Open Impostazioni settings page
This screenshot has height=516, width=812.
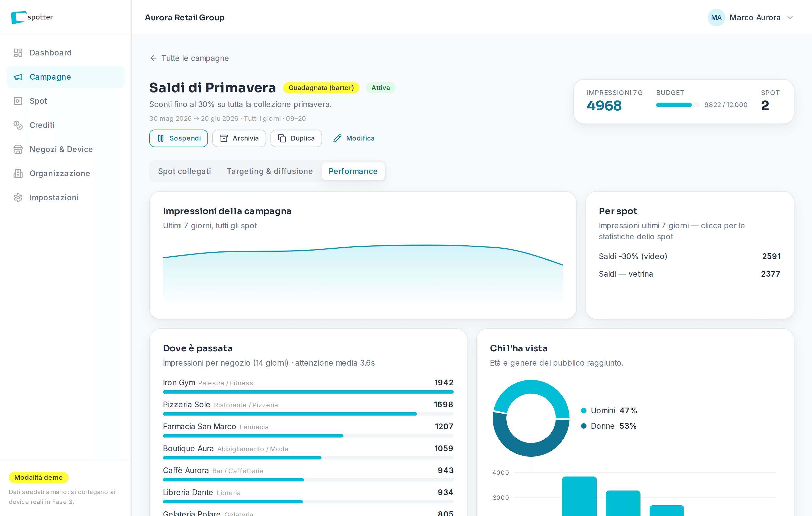coord(65,197)
